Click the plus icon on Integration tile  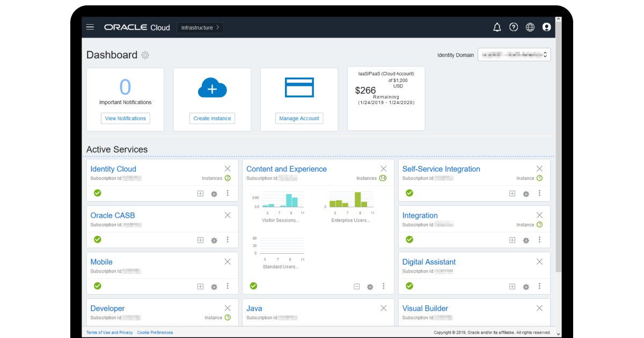[x=512, y=240]
